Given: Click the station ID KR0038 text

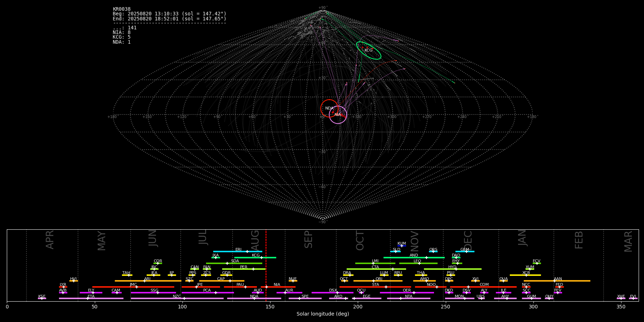Looking at the screenshot, I should pos(122,9).
